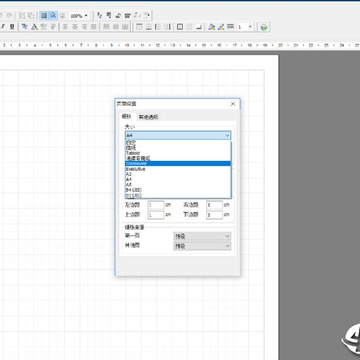The image size is (360, 360).
Task: Open the frame width dropdown showing 1
Action: (250, 27)
